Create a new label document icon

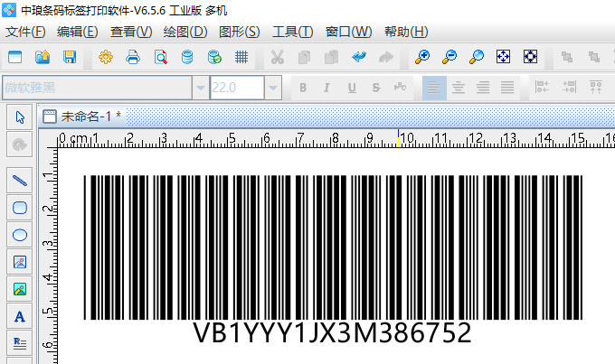[x=14, y=57]
